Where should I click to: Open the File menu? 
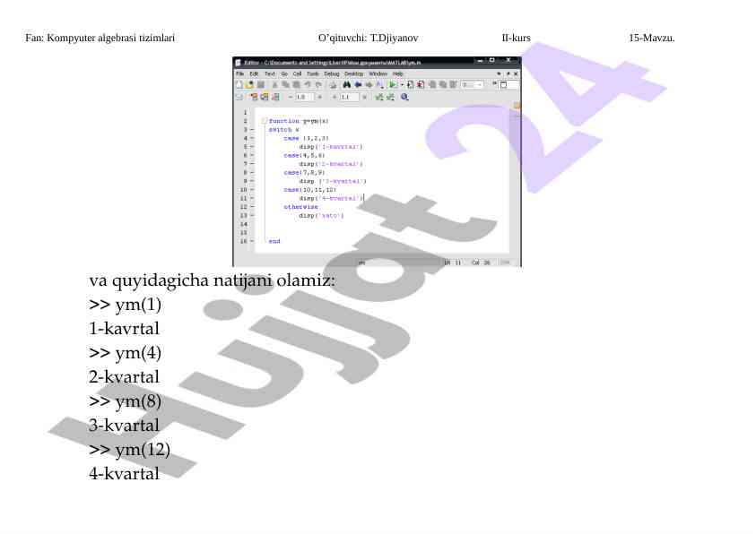point(239,73)
